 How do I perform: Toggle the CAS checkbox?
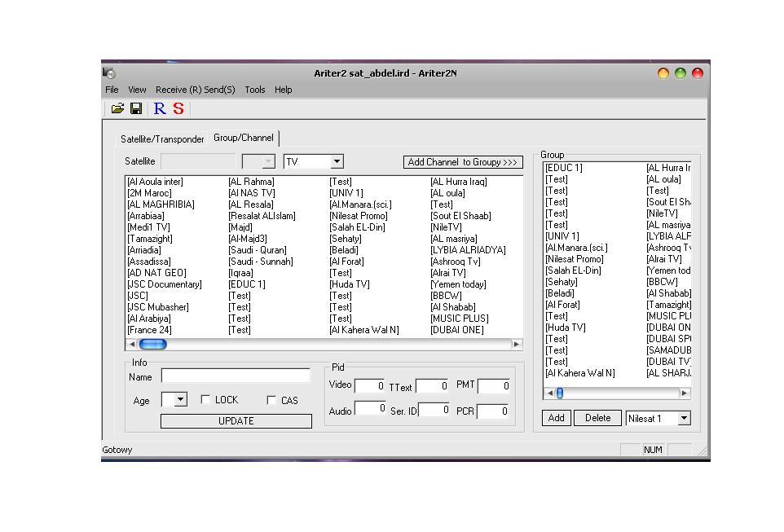tap(271, 400)
